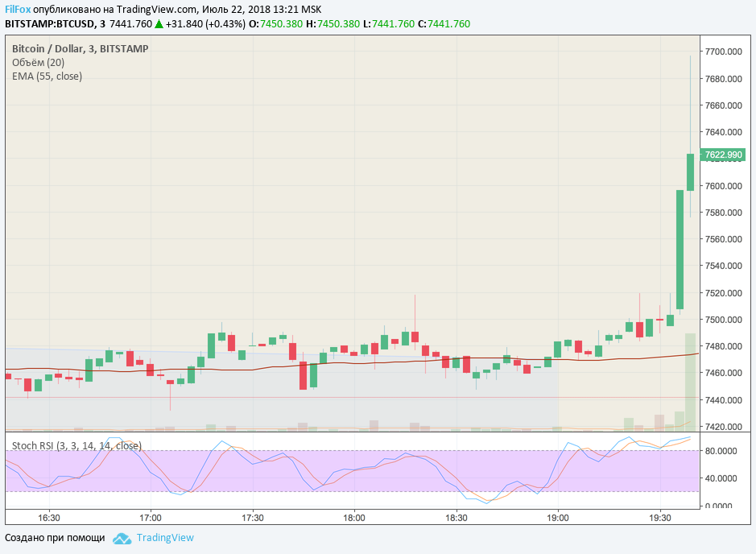Screen dimensions: 756x554
Task: Click the large green volume bar at right
Action: click(x=690, y=378)
